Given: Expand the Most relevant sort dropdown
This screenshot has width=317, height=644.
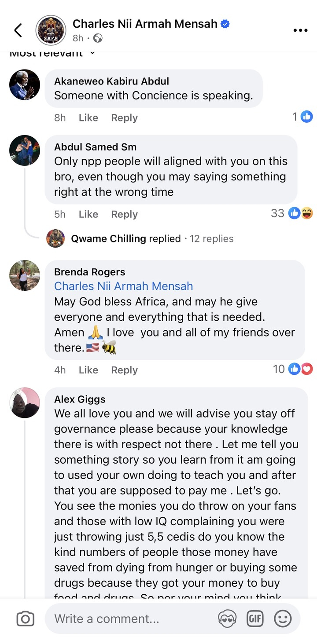Looking at the screenshot, I should (x=52, y=53).
